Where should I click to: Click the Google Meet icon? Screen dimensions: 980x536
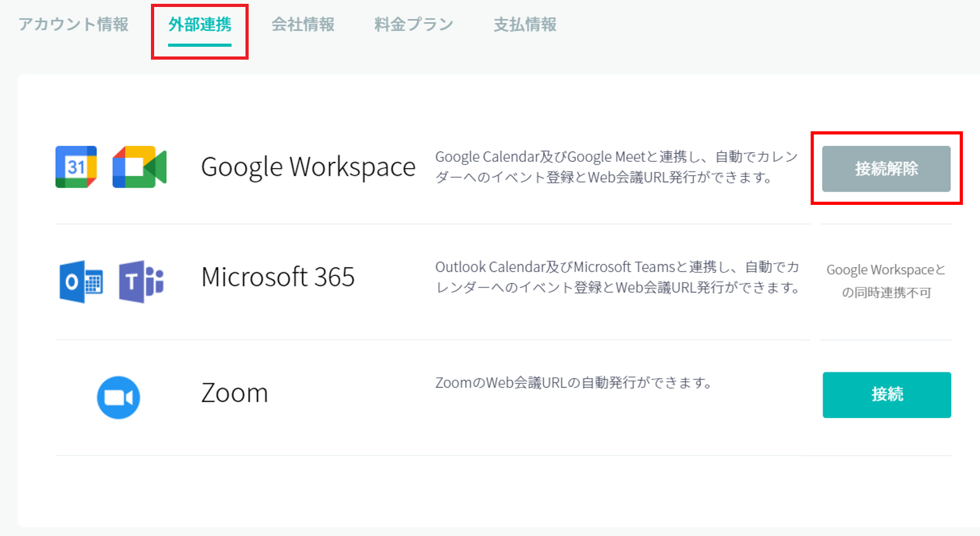[140, 167]
